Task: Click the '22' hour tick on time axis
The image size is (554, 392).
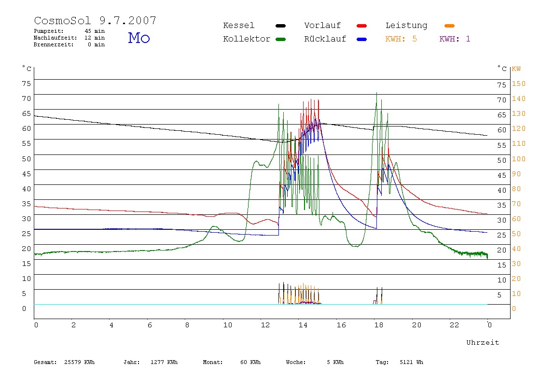Action: [x=455, y=325]
